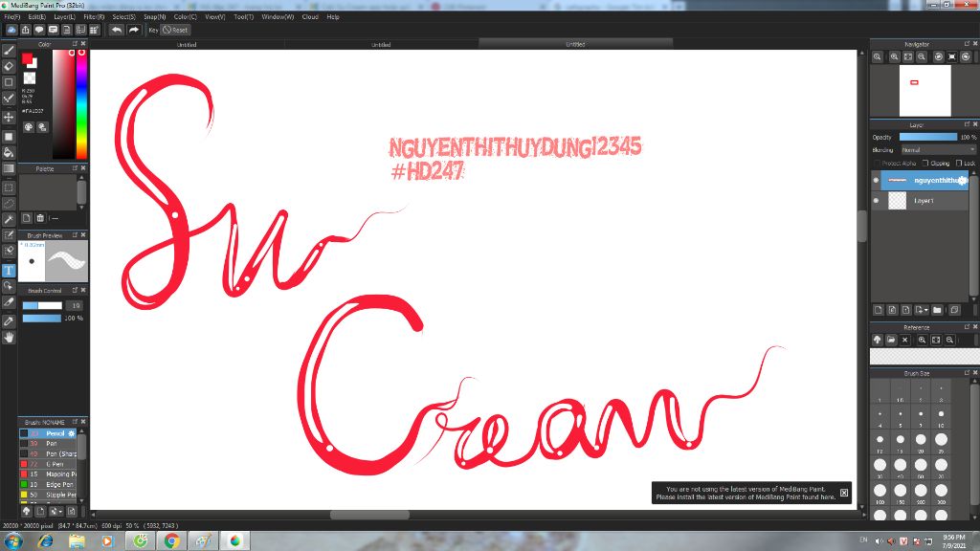This screenshot has width=980, height=551.
Task: Add a new brush in brush panel
Action: point(40,511)
